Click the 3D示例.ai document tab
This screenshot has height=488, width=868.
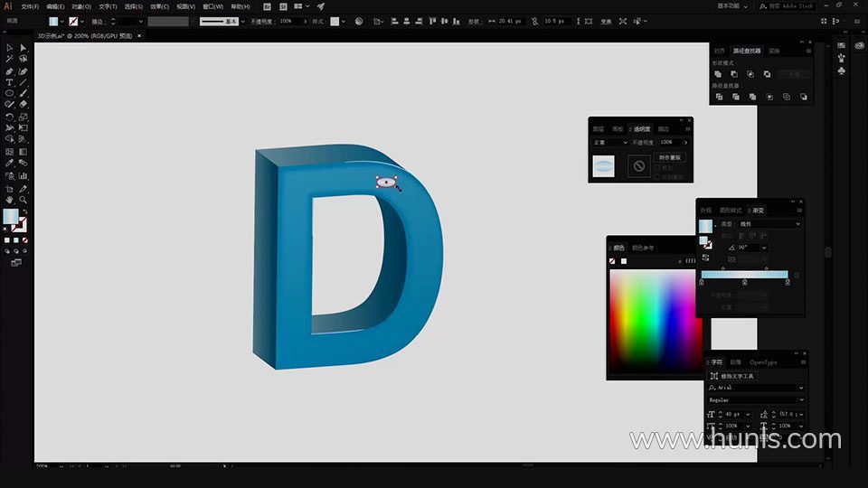coord(85,36)
